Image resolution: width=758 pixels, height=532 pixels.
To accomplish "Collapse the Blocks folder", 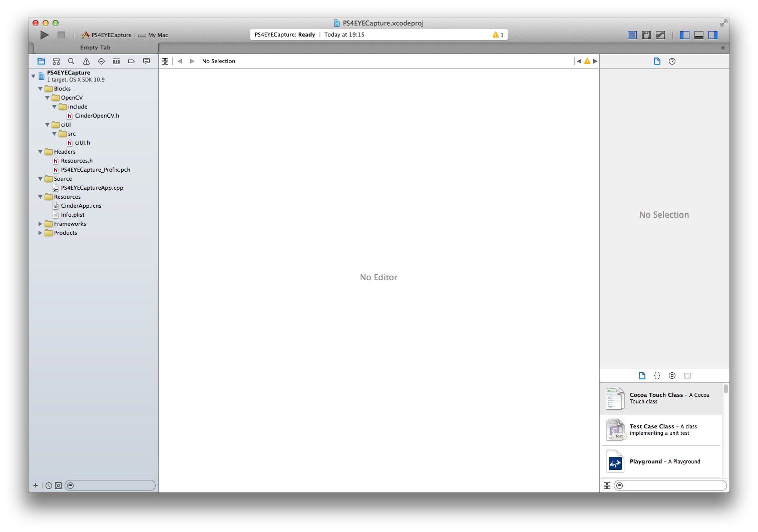I will 41,89.
